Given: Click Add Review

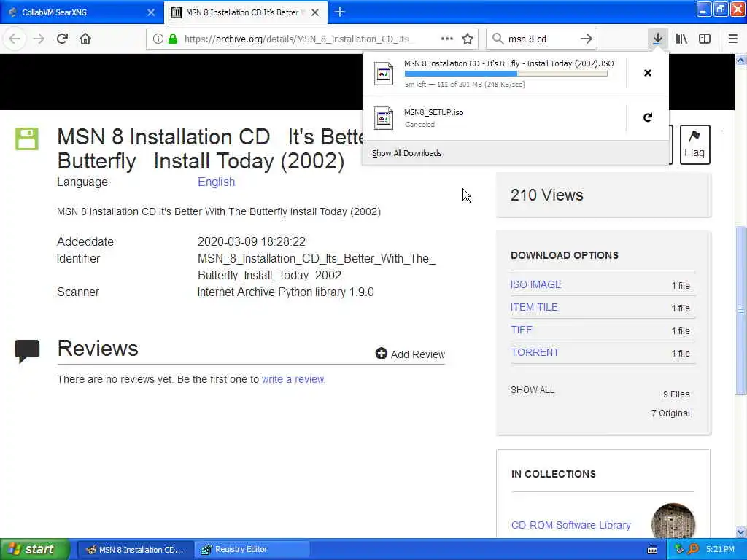Looking at the screenshot, I should tap(410, 354).
